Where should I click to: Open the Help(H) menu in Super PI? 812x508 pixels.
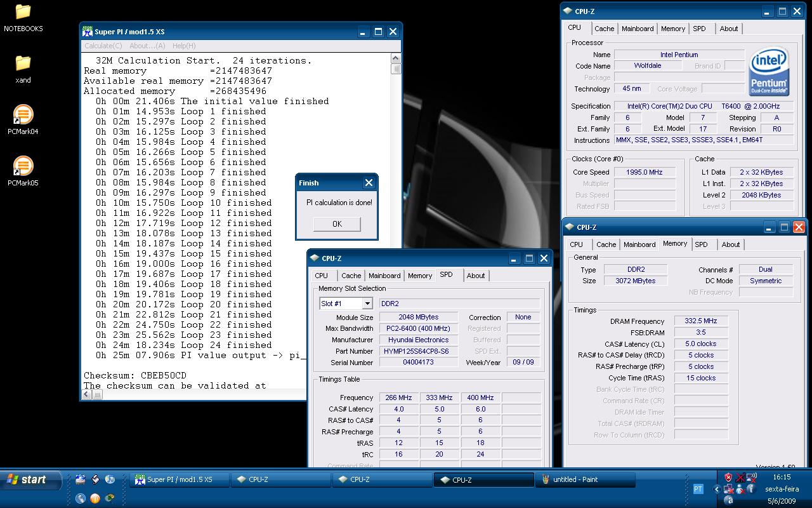184,46
